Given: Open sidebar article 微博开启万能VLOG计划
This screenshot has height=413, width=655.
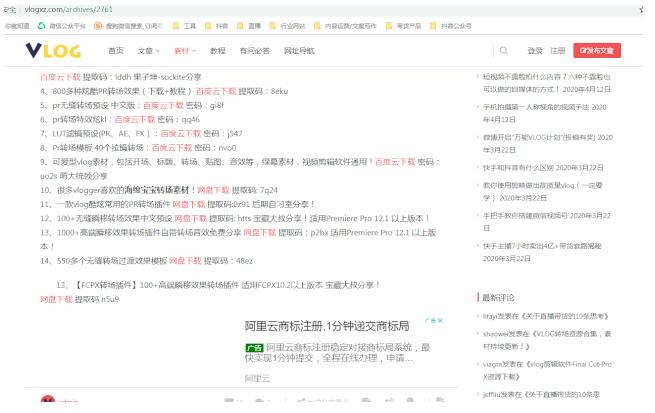Looking at the screenshot, I should tap(548, 144).
